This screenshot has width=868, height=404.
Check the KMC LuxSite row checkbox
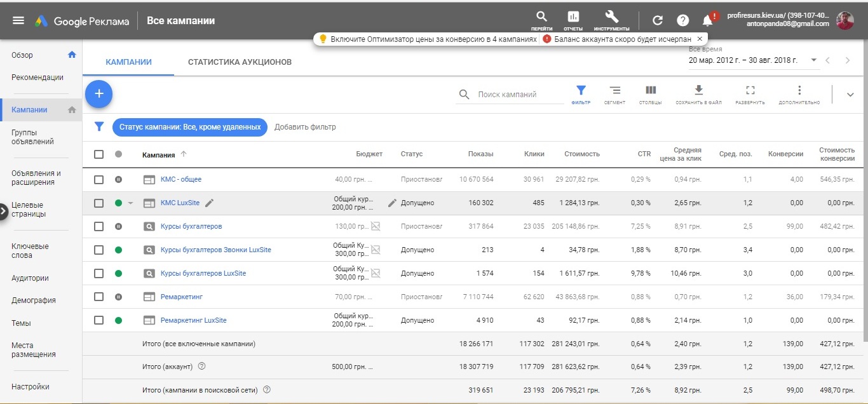[98, 203]
